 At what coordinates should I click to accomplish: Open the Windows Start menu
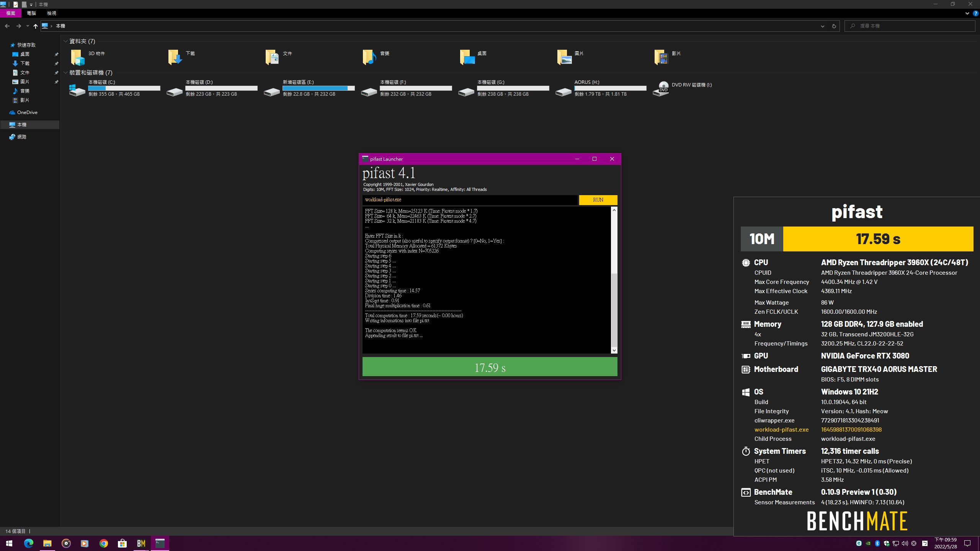tap(9, 543)
